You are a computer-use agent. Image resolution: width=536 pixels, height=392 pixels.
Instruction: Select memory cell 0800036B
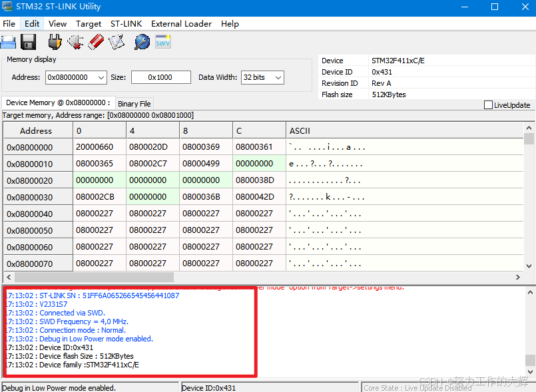click(x=206, y=197)
